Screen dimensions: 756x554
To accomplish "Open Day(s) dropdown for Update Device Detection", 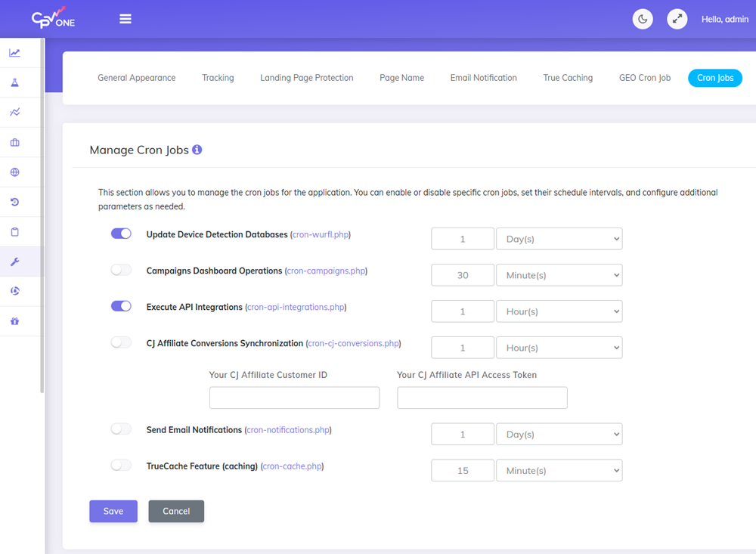I will [559, 239].
